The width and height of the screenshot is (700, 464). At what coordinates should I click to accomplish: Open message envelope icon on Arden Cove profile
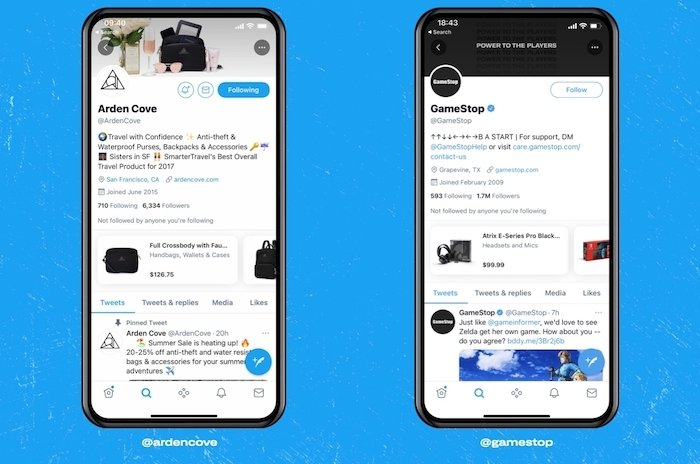205,90
